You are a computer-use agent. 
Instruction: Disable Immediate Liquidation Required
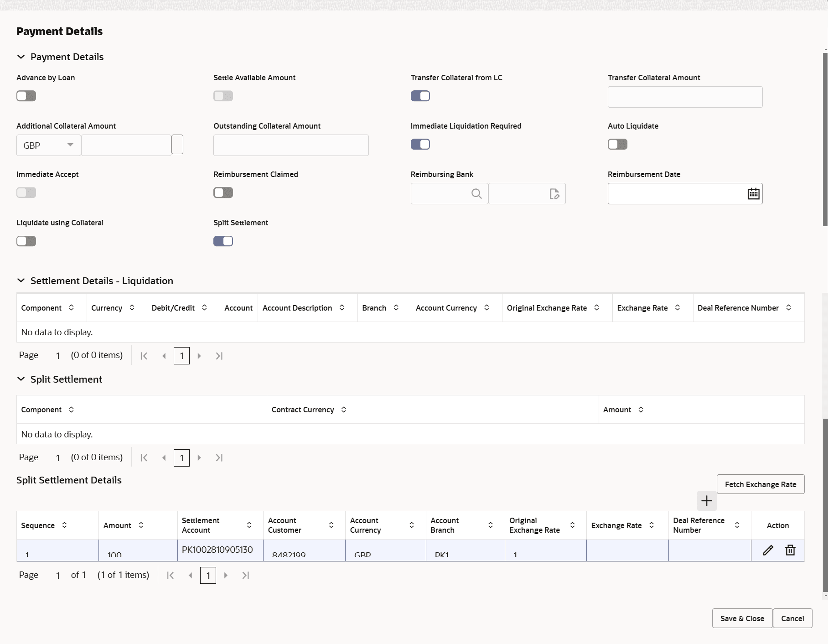point(420,144)
